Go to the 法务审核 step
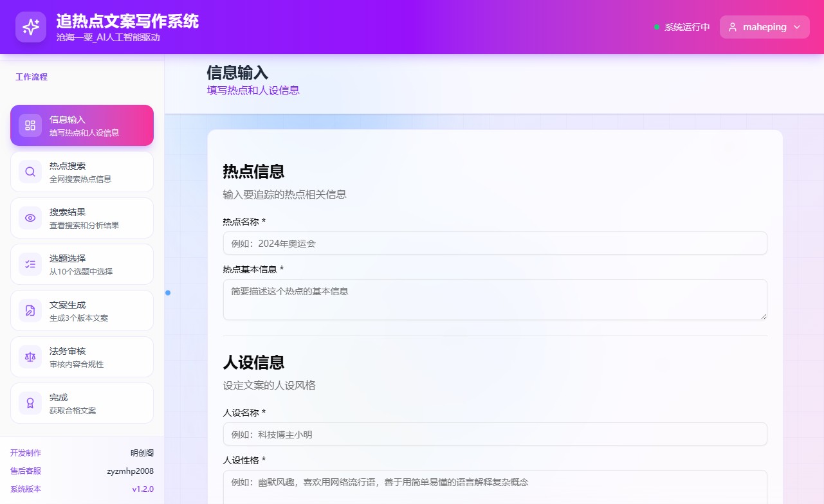The width and height of the screenshot is (824, 504). click(82, 357)
